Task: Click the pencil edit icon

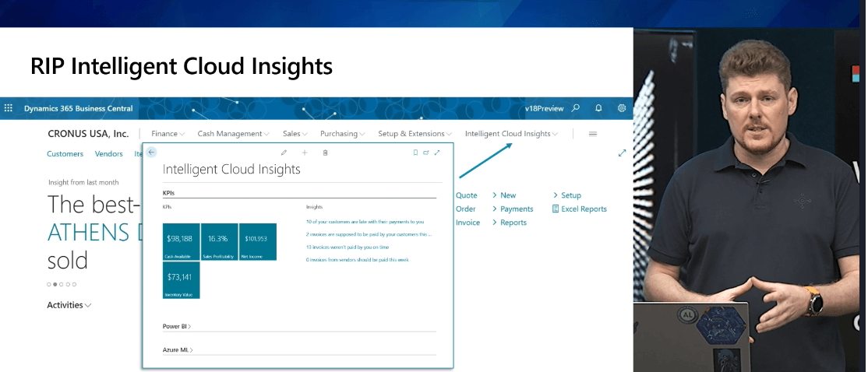Action: [284, 153]
